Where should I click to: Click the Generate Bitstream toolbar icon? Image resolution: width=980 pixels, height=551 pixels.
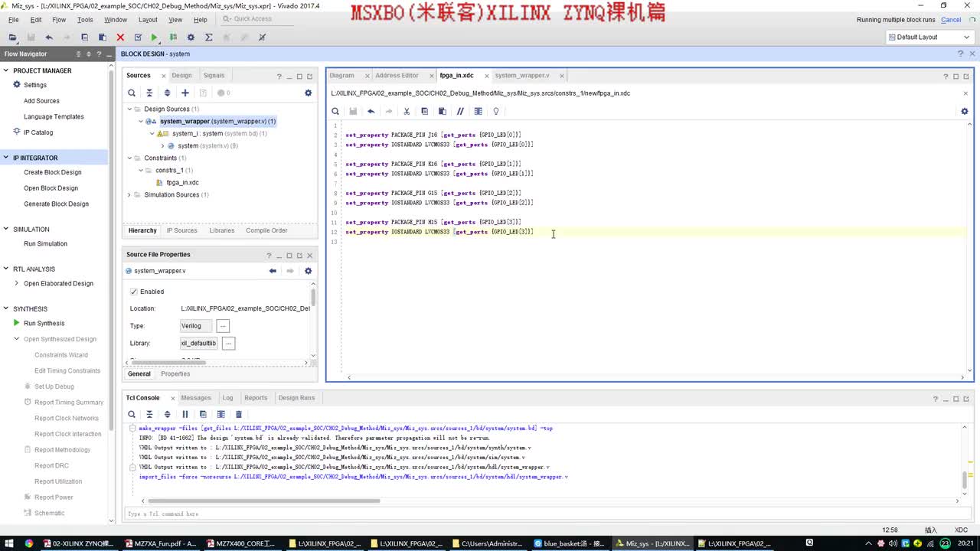pos(173,37)
